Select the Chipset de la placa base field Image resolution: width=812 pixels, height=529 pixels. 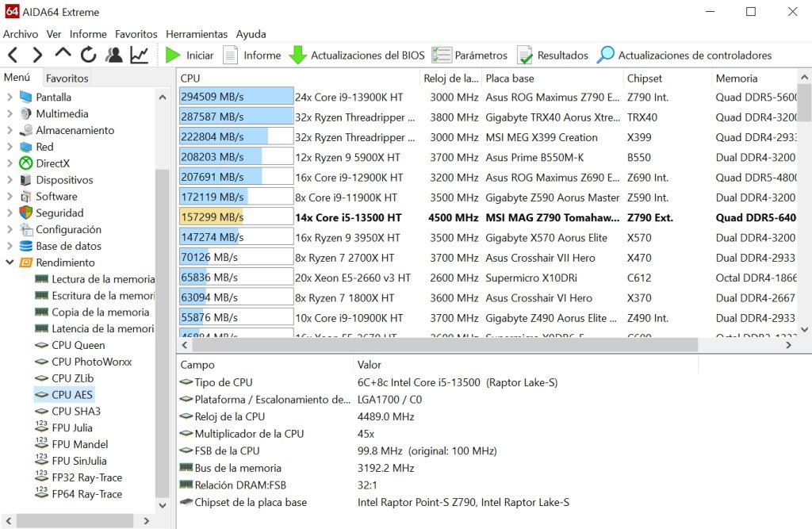[251, 502]
